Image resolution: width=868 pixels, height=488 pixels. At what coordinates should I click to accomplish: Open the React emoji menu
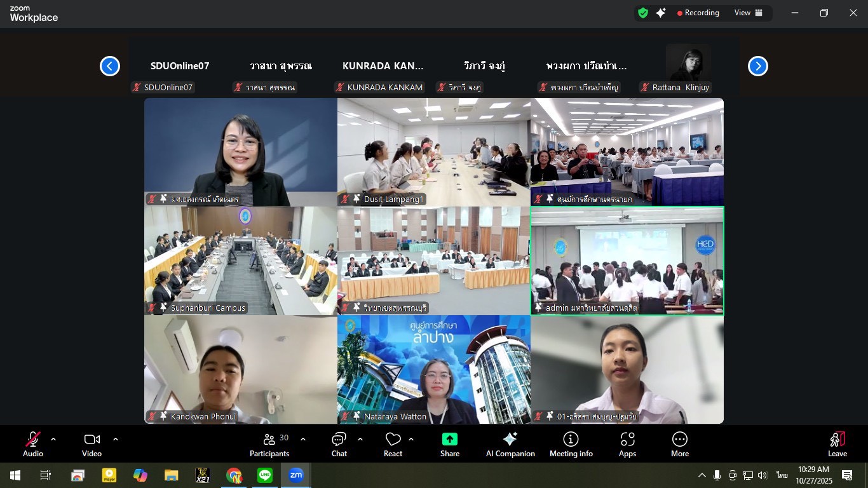393,440
